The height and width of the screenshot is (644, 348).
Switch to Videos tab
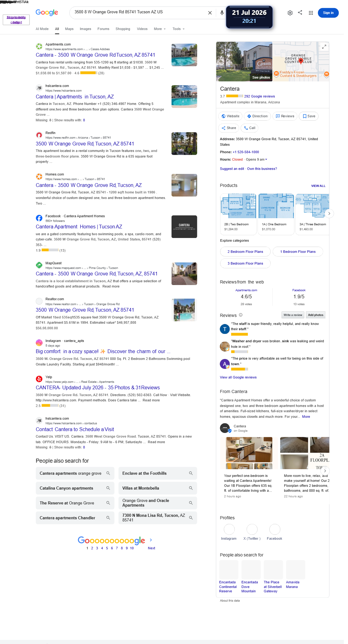(x=142, y=29)
